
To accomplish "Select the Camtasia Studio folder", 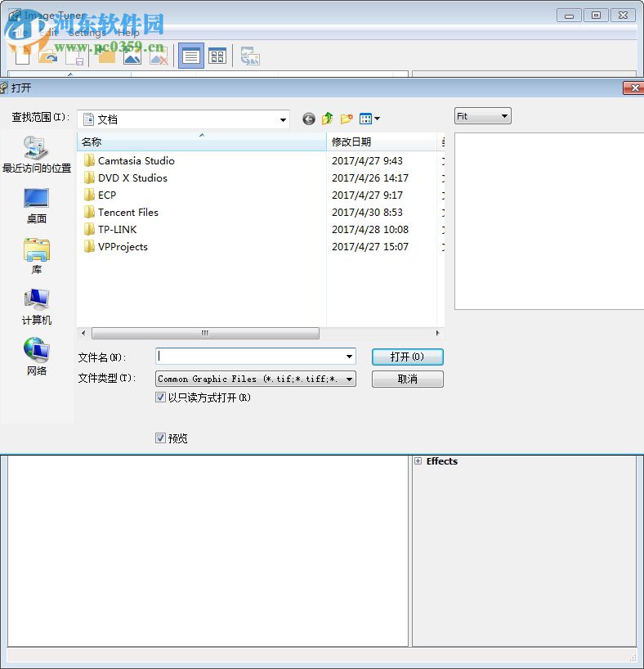I will (x=129, y=161).
